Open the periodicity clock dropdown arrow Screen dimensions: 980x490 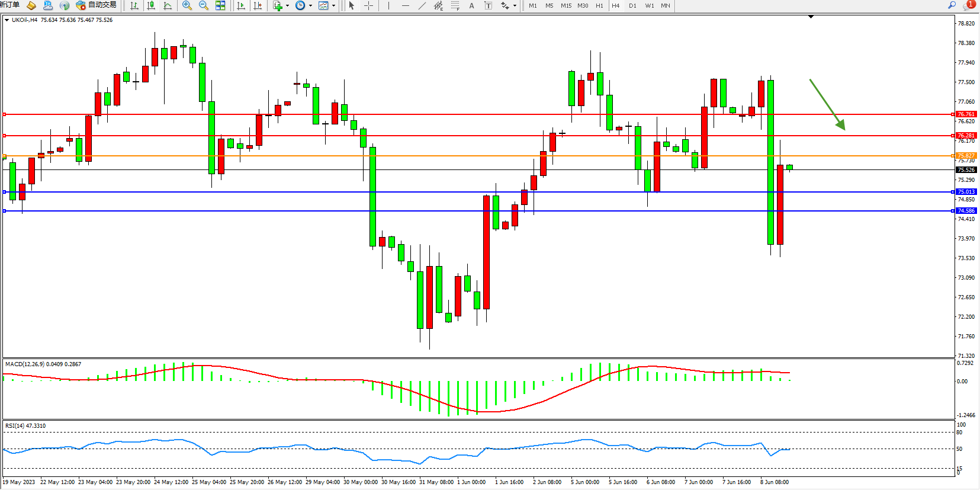pos(310,6)
